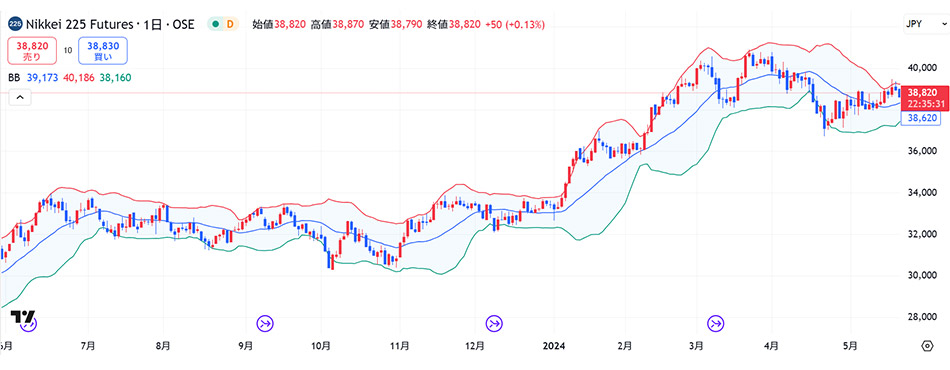Image resolution: width=950 pixels, height=370 pixels.
Task: Click the blue 38,620 price label
Action: 922,119
